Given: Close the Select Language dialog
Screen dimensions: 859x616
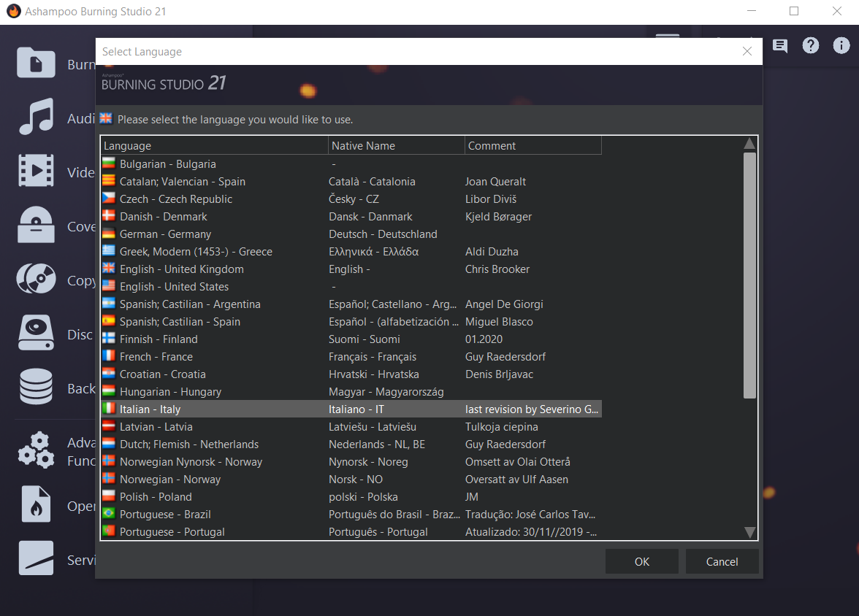Looking at the screenshot, I should click(x=747, y=52).
